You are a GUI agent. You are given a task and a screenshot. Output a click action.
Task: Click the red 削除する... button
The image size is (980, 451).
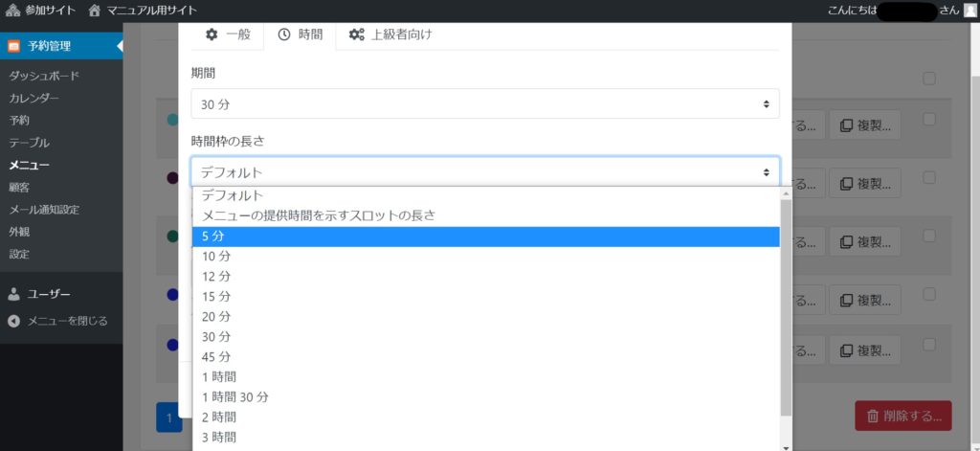(902, 417)
